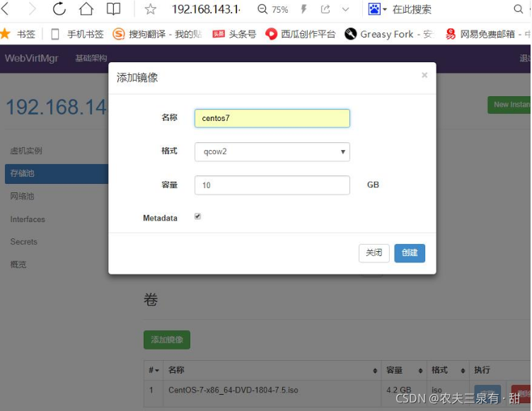Click the blue 创建 button
This screenshot has height=411, width=532.
tap(410, 253)
